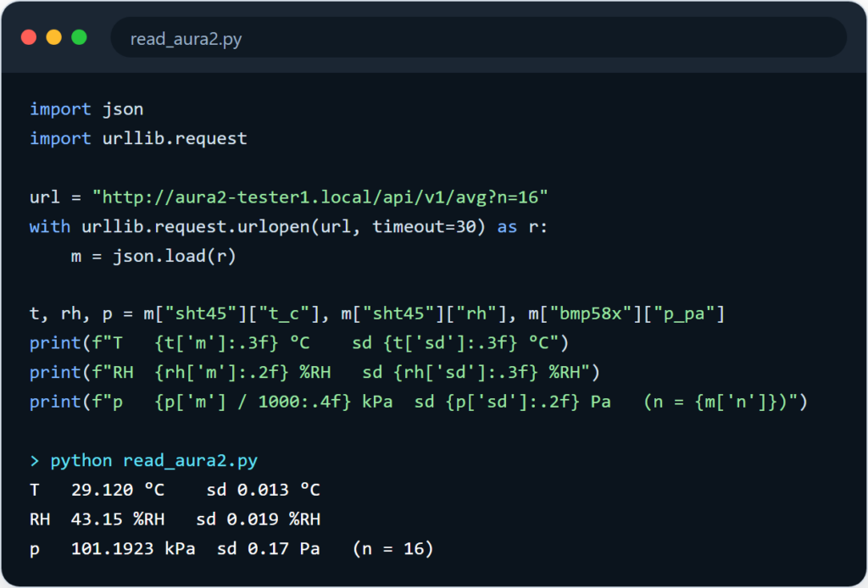Click the 'sd 0.013 °C' output
Viewport: 868px width, 588px height.
point(263,490)
